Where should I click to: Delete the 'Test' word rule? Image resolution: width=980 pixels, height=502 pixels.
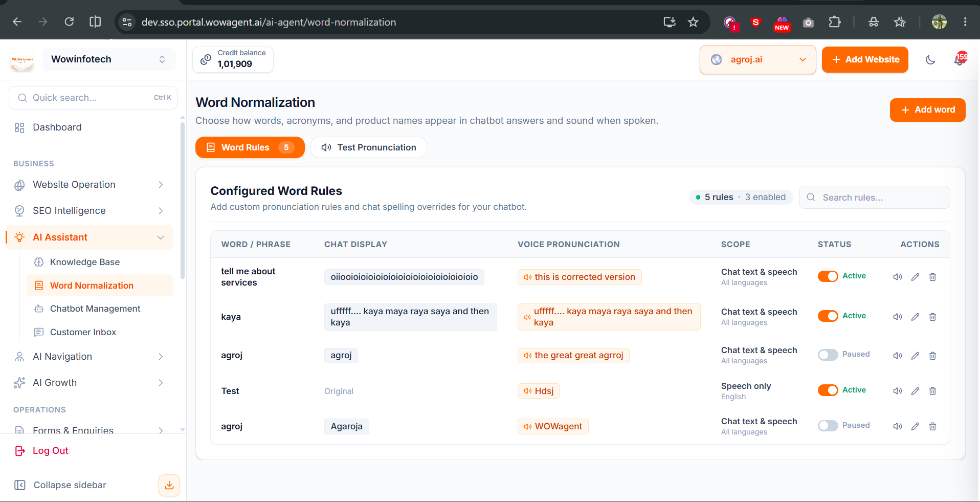932,391
